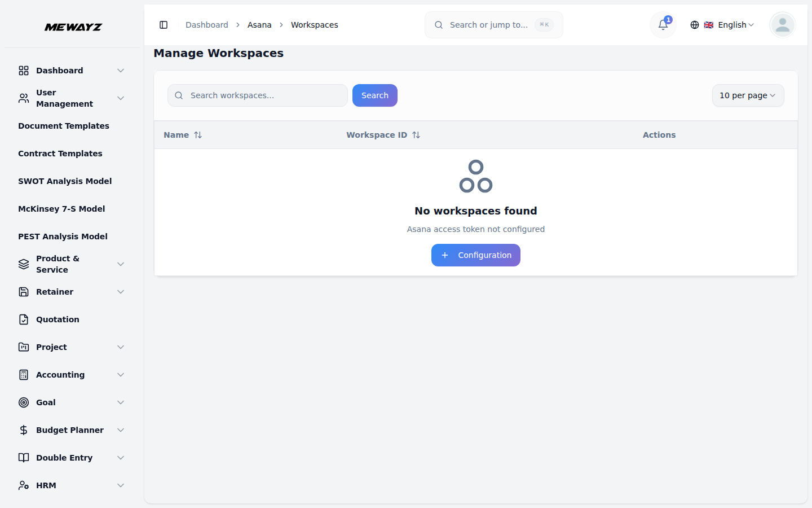This screenshot has width=812, height=508.
Task: Open the Accounting calculator icon
Action: (x=23, y=374)
